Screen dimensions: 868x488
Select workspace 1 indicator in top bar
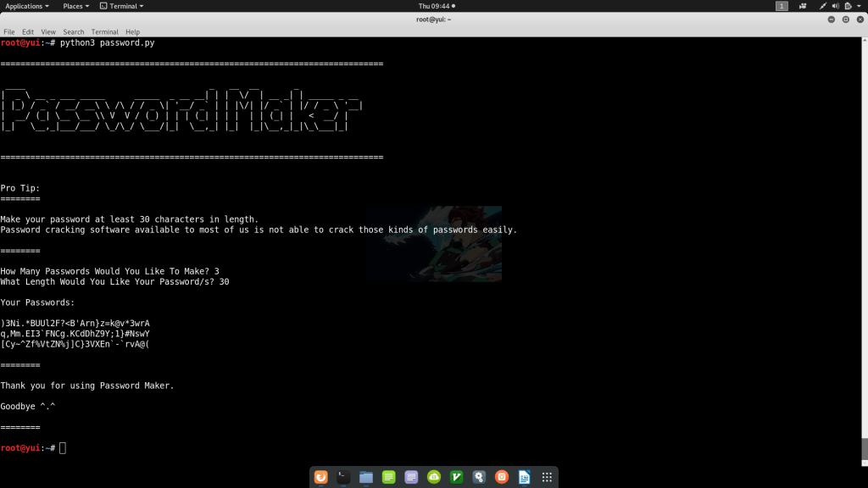point(782,6)
